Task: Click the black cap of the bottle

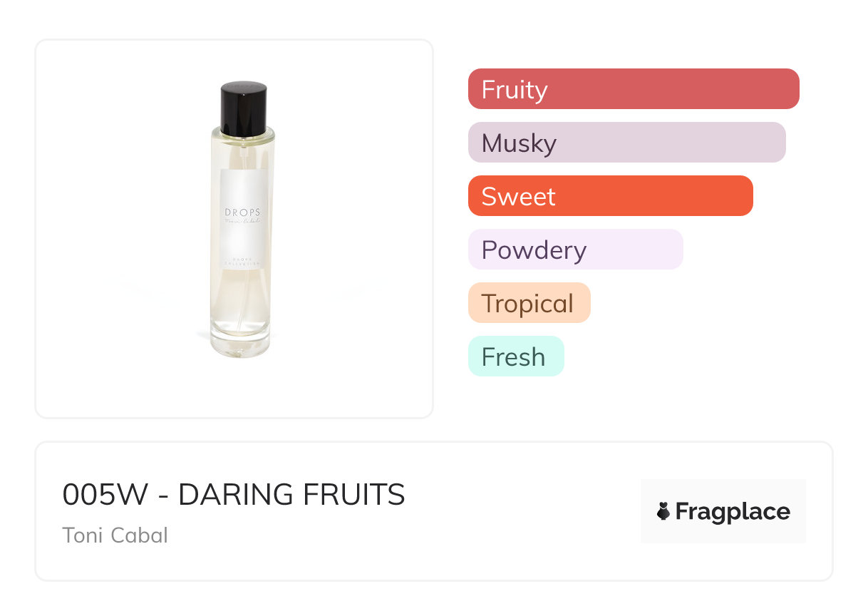Action: (243, 107)
